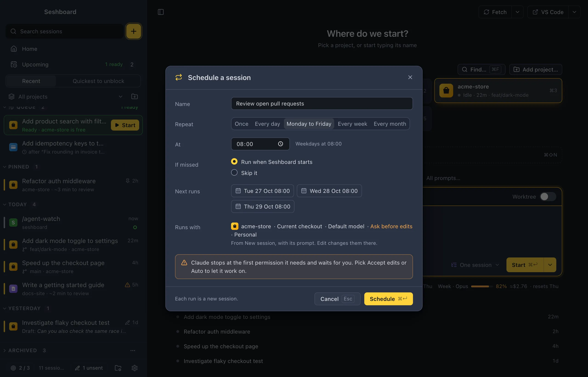Click Cancel in the dialog
588x377 pixels.
point(337,299)
